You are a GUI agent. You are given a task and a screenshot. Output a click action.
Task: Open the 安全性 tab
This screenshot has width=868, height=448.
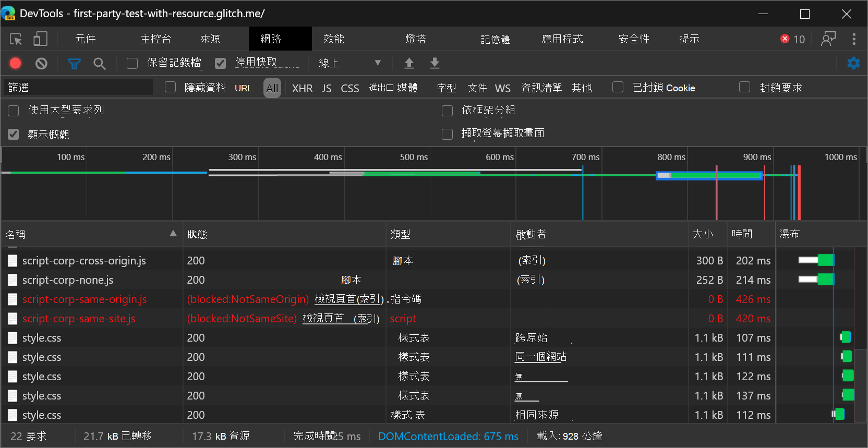click(634, 39)
